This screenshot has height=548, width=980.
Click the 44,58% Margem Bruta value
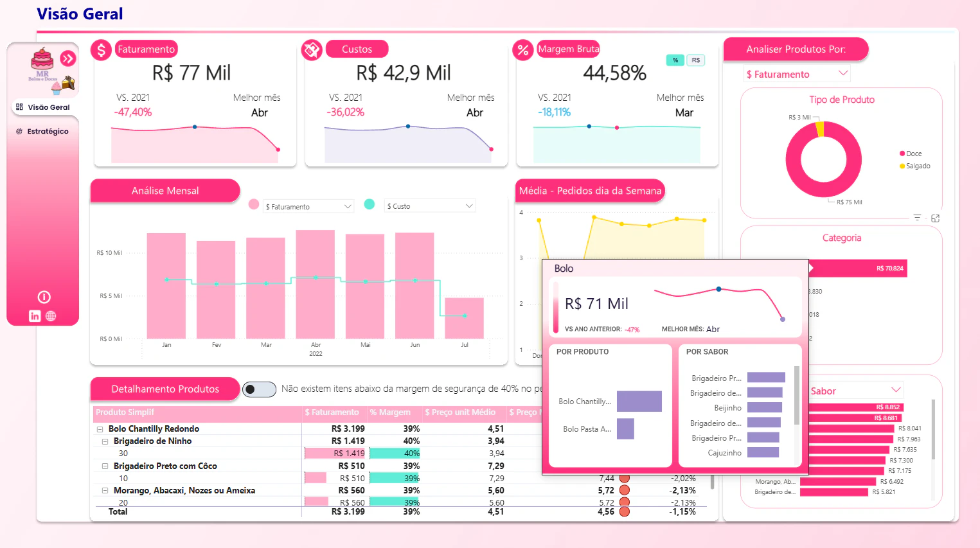tap(614, 73)
